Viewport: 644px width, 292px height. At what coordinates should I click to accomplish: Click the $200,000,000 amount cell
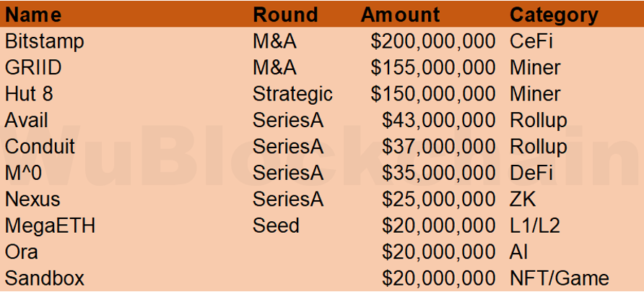click(433, 42)
